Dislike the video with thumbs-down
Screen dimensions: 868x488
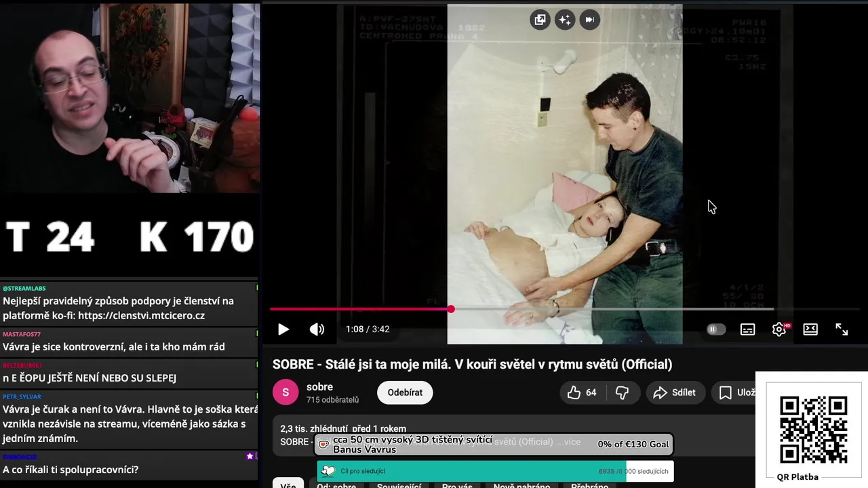click(622, 392)
